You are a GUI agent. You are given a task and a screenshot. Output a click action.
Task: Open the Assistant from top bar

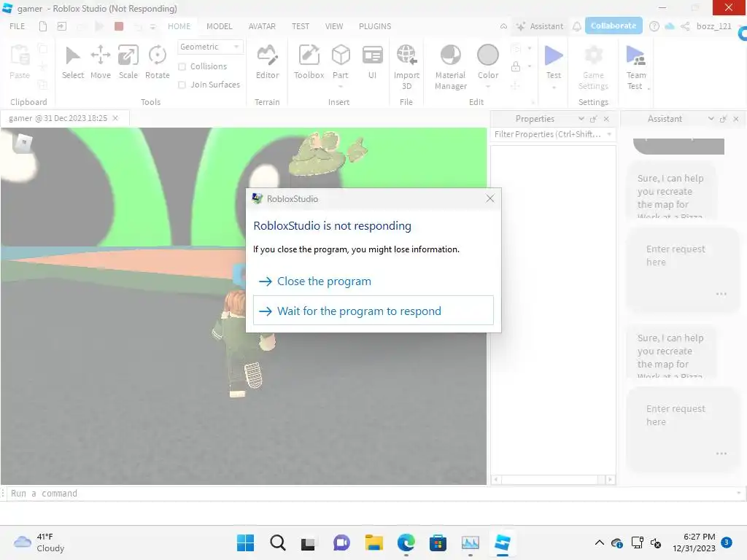[x=541, y=26]
